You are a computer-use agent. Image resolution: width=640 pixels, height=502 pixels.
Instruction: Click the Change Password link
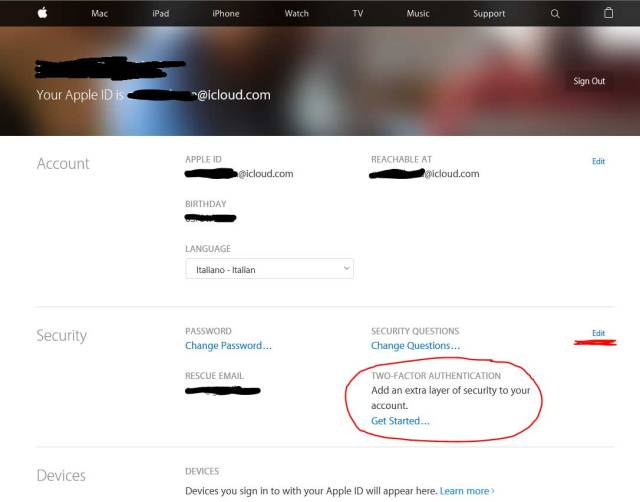[228, 346]
